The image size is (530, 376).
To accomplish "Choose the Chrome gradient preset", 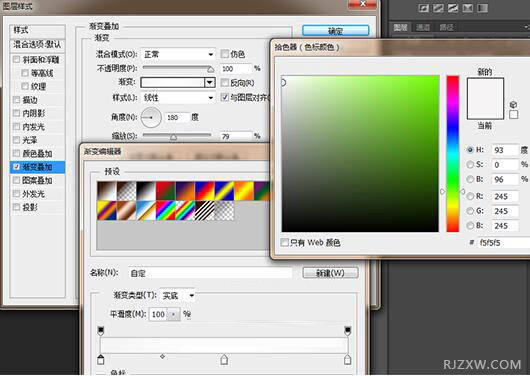I will [146, 211].
